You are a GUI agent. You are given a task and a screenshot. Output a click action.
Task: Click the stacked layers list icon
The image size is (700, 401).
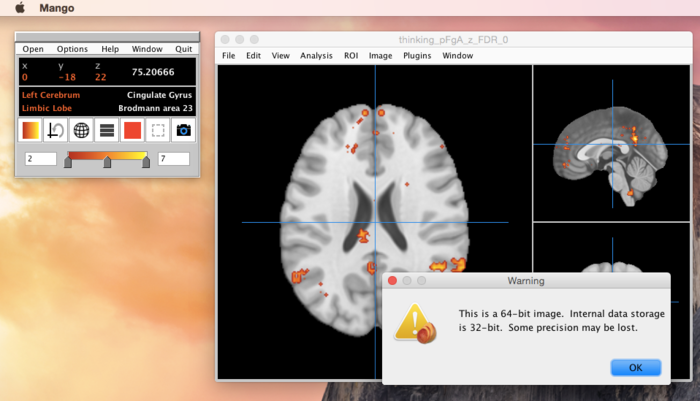(x=106, y=130)
